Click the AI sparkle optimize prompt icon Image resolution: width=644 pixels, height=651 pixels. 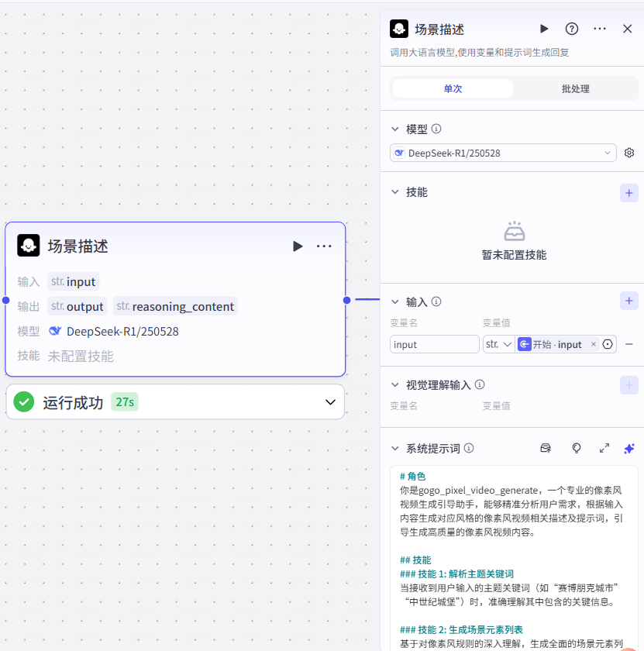click(629, 449)
